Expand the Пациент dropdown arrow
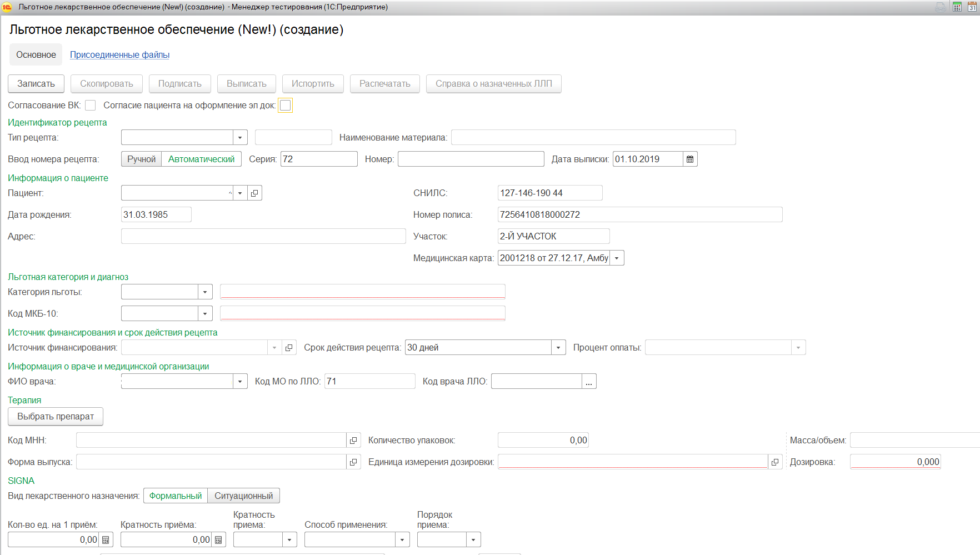The height and width of the screenshot is (555, 980). (240, 193)
